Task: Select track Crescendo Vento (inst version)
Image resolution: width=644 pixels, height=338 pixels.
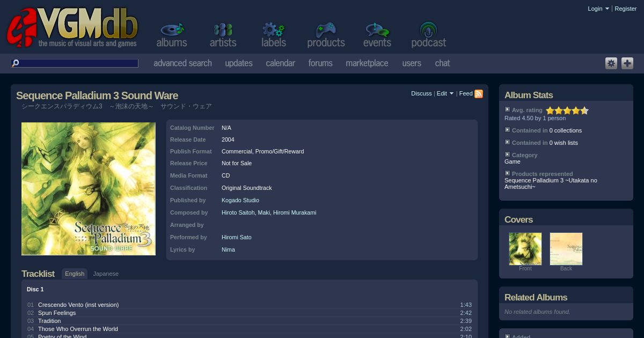Action: point(78,305)
